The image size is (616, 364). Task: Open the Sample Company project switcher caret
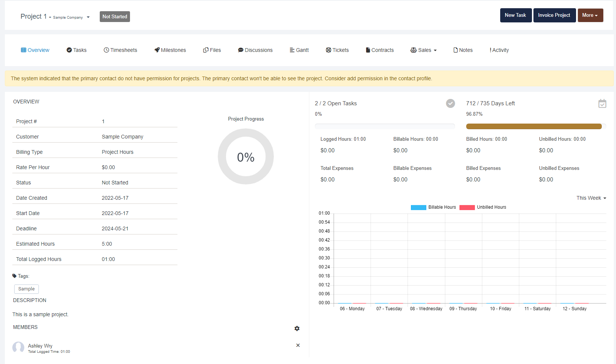pos(88,17)
